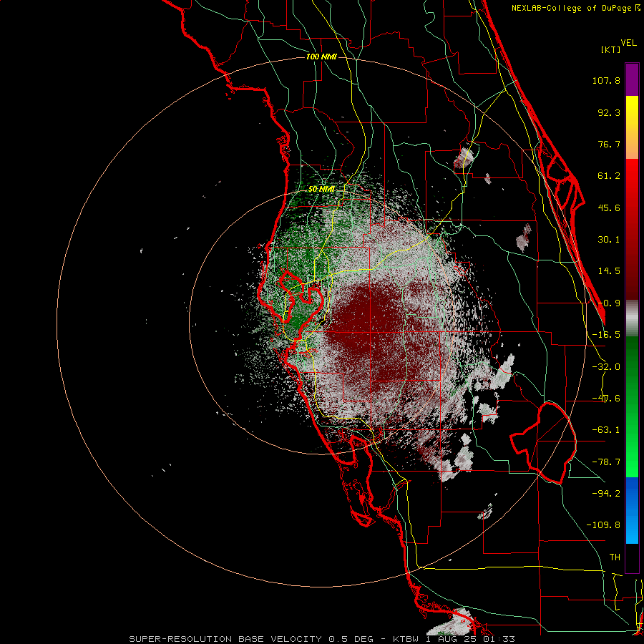The height and width of the screenshot is (644, 644).
Task: Click the -109.8 legend value
Action: pos(603,525)
